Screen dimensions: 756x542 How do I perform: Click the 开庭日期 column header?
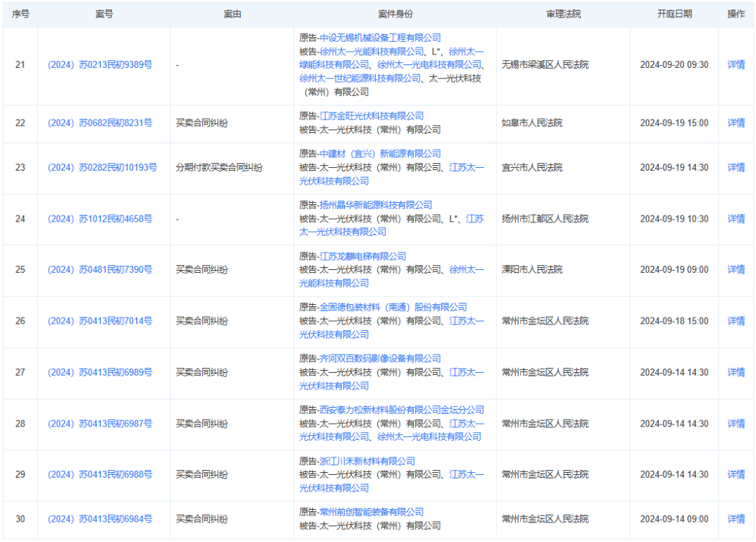(x=674, y=14)
